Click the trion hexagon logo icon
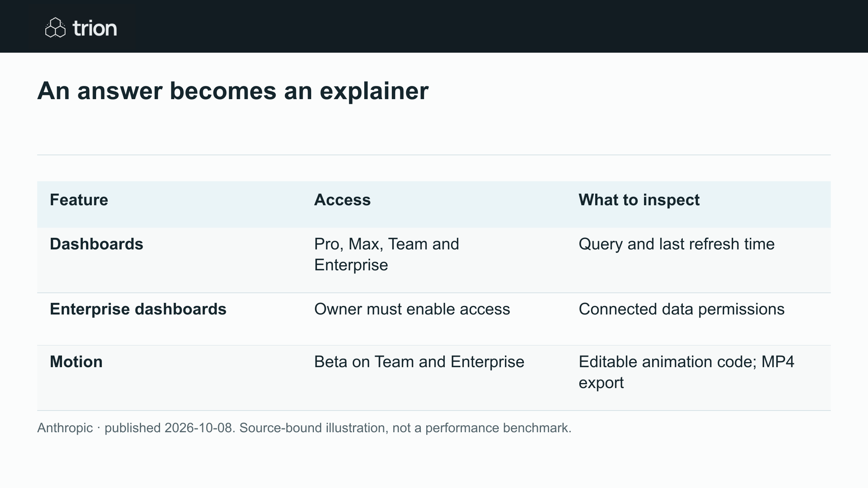 point(55,27)
